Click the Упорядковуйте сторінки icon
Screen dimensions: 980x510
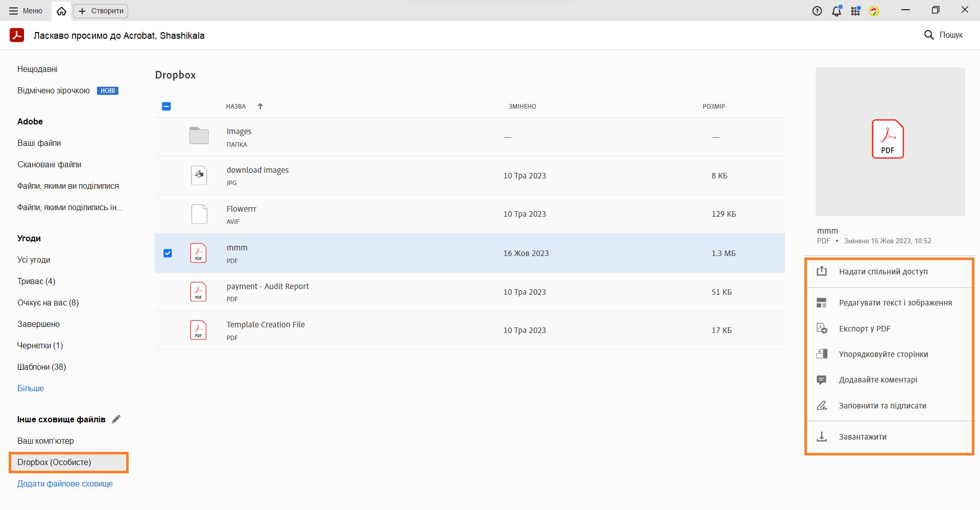click(x=822, y=354)
